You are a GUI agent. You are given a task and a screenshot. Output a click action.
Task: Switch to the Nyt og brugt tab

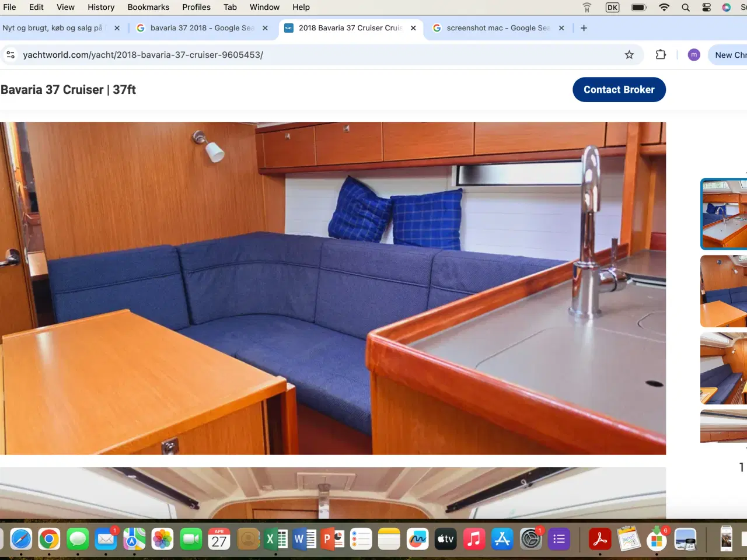tap(53, 28)
